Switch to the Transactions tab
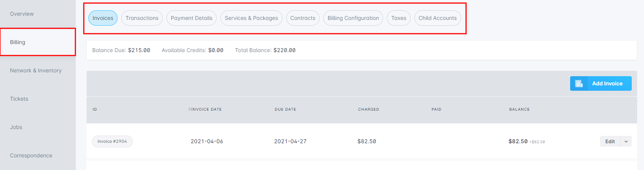The image size is (644, 170). pos(142,18)
